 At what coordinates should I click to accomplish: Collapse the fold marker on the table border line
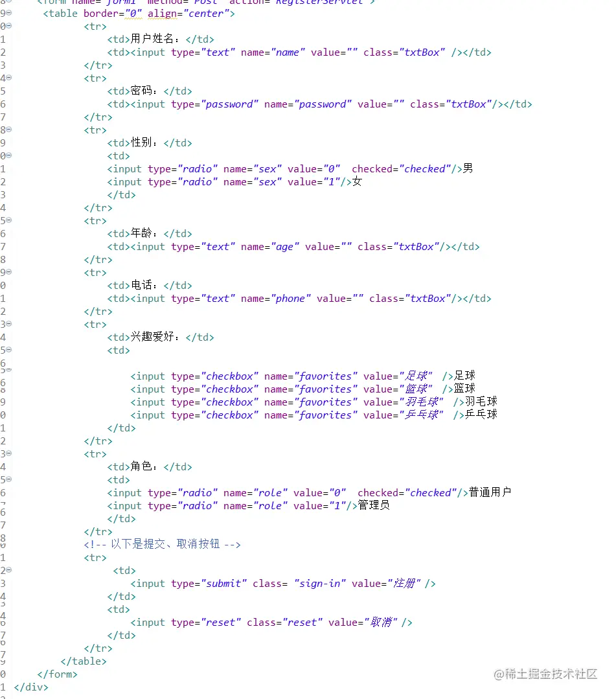point(9,13)
